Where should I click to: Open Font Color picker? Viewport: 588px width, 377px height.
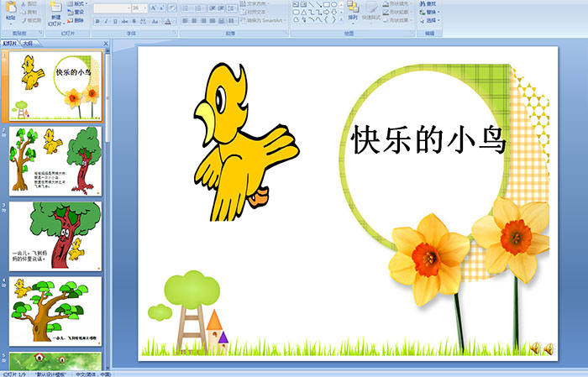tap(170, 21)
